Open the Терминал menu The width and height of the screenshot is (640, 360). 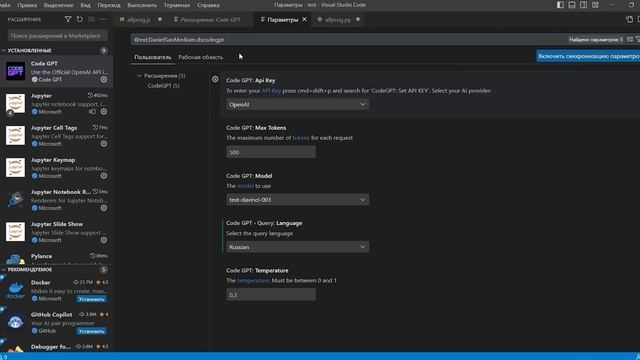177,5
